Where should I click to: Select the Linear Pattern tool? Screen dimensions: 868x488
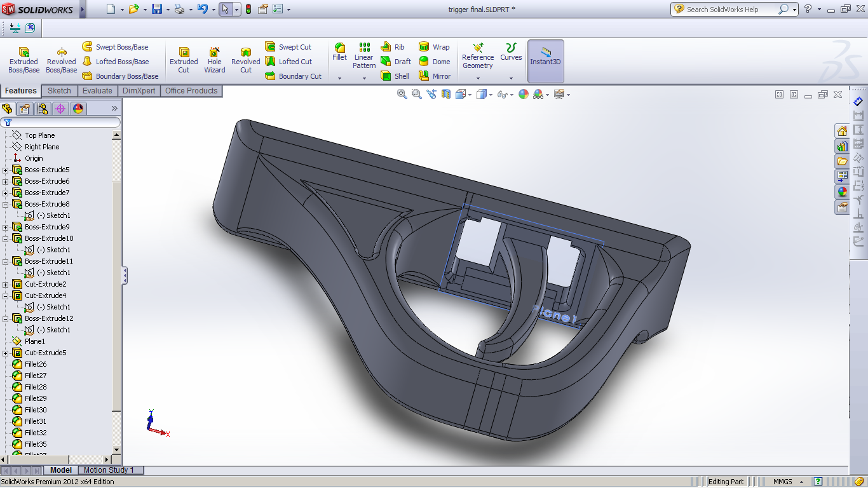(364, 56)
